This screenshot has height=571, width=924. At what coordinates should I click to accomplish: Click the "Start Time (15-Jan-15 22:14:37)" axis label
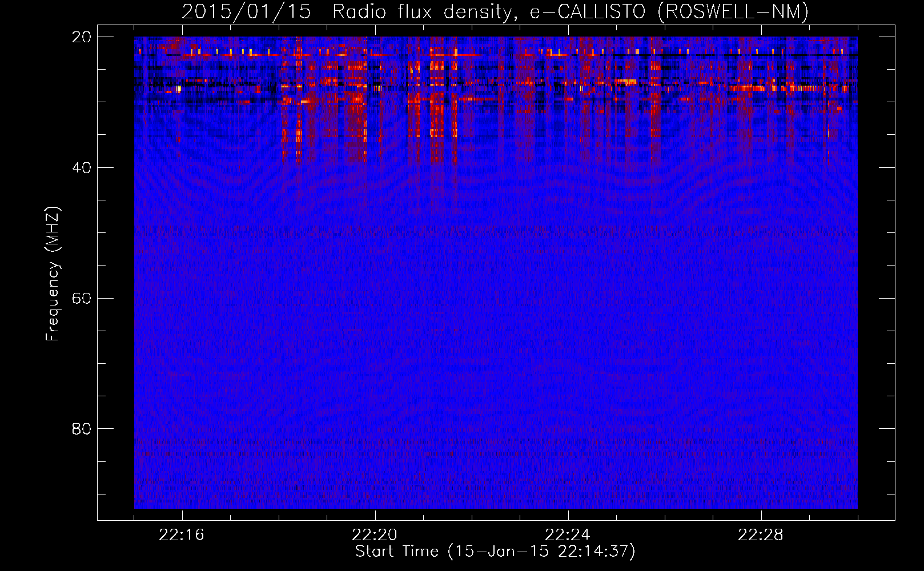tap(495, 552)
